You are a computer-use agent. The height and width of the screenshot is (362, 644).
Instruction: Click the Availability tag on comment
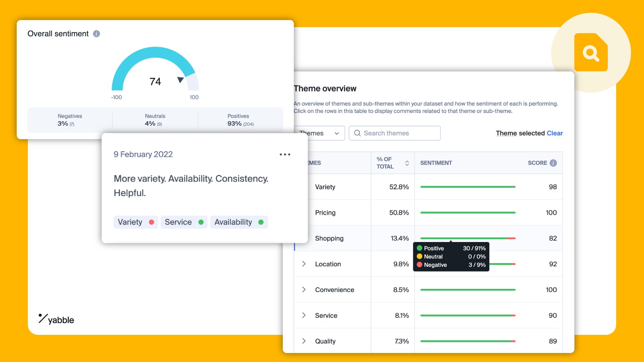point(238,222)
